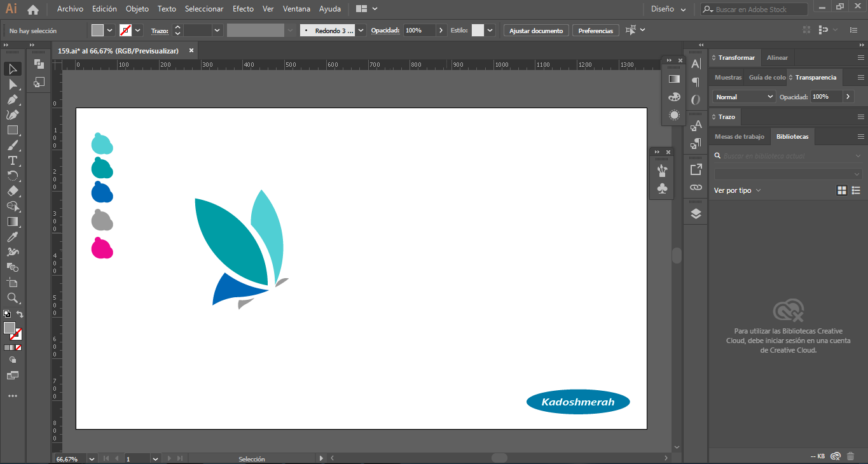868x464 pixels.
Task: Open the Appearance panel circle icon
Action: tap(674, 115)
